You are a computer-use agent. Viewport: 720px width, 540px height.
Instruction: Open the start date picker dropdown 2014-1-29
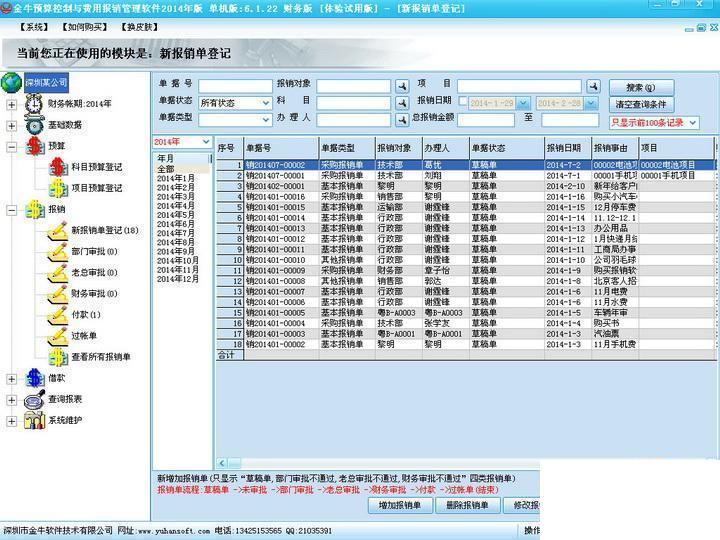point(523,103)
